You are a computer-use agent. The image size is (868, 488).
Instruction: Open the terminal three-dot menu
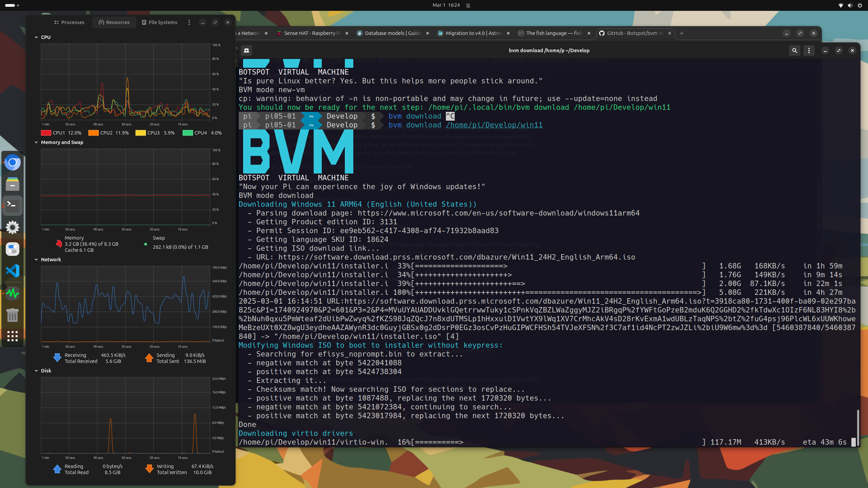click(x=809, y=50)
